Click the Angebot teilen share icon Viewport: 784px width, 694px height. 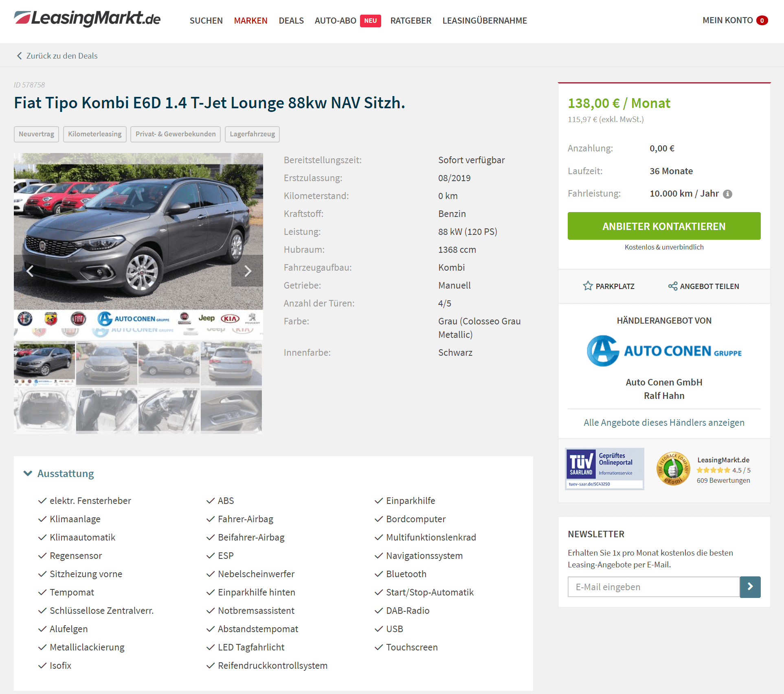click(x=673, y=286)
